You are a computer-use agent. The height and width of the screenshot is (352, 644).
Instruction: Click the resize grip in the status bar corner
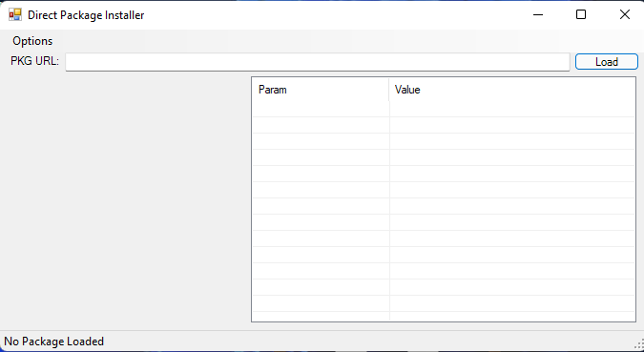pos(640,343)
